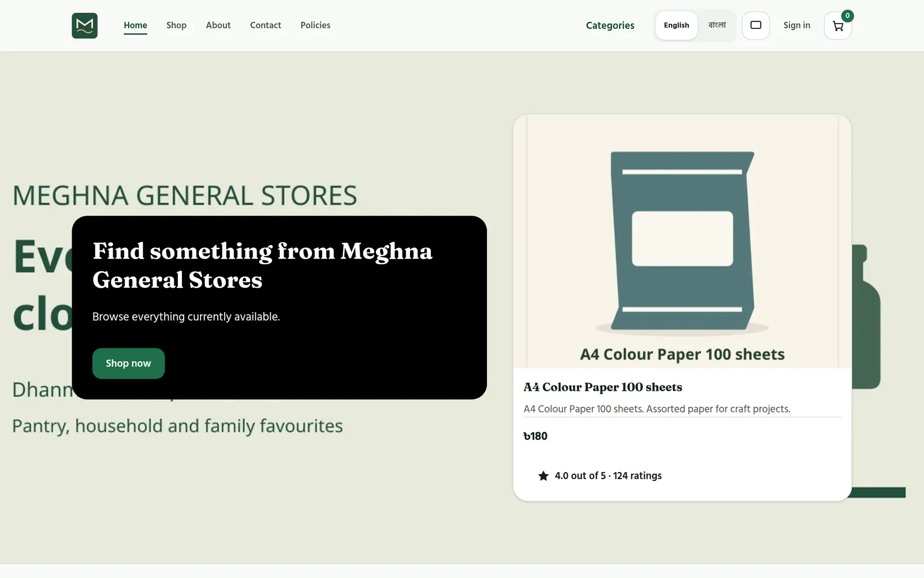The height and width of the screenshot is (578, 924).
Task: Open the Shop nav item
Action: [176, 25]
